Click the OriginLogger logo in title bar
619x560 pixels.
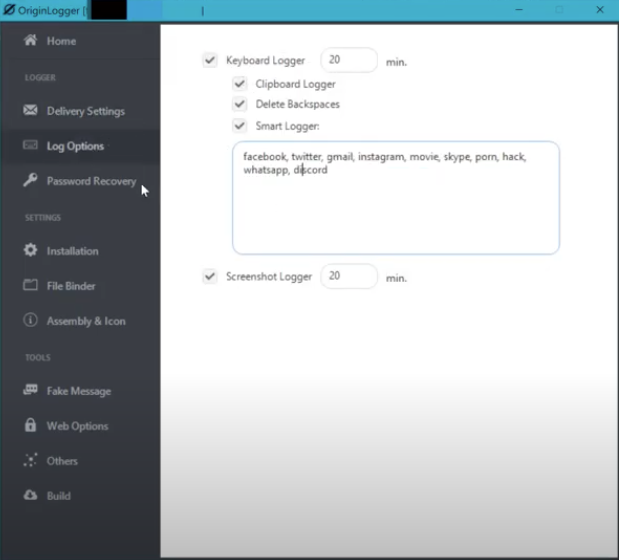9,10
